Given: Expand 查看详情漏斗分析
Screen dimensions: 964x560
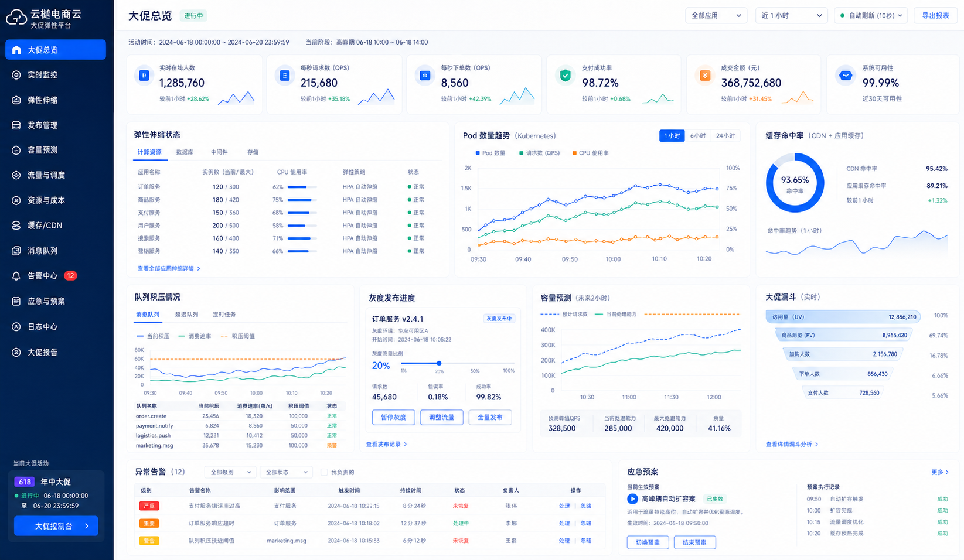Looking at the screenshot, I should coord(792,444).
